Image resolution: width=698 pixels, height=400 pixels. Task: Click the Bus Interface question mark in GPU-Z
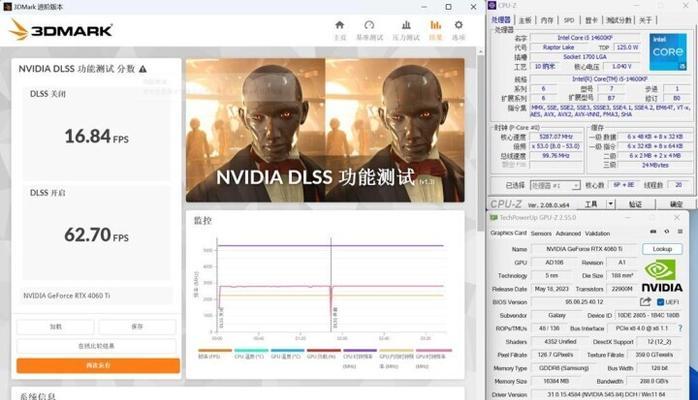tap(680, 328)
